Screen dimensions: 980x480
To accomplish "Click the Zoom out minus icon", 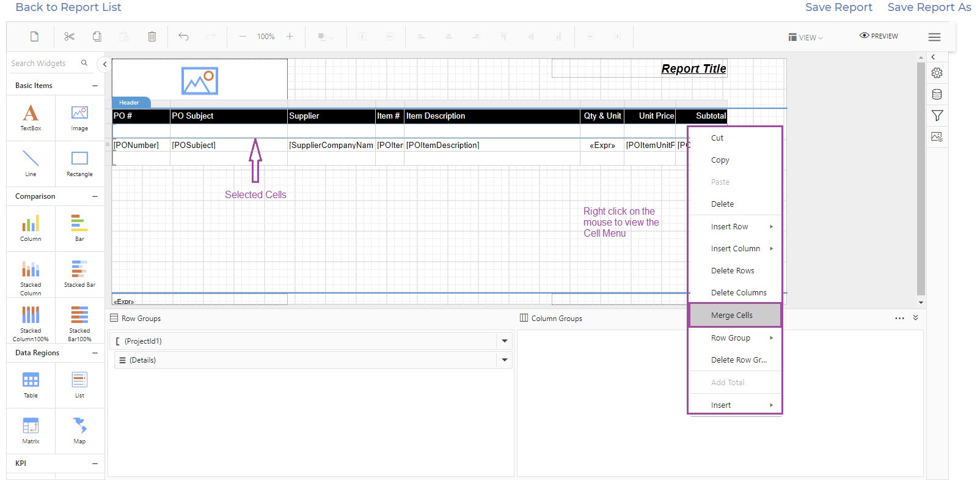I will tap(243, 37).
